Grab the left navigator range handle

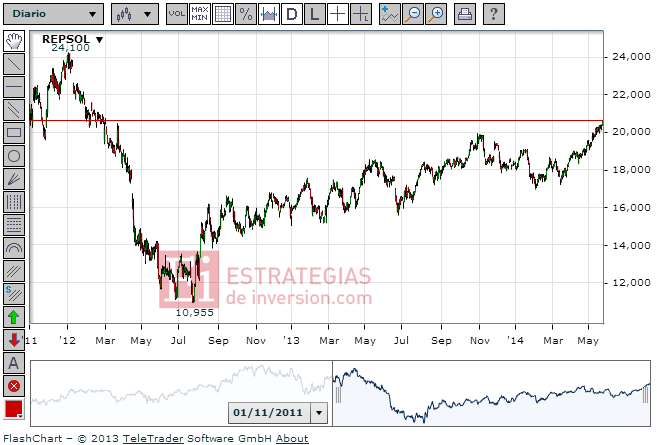point(338,395)
